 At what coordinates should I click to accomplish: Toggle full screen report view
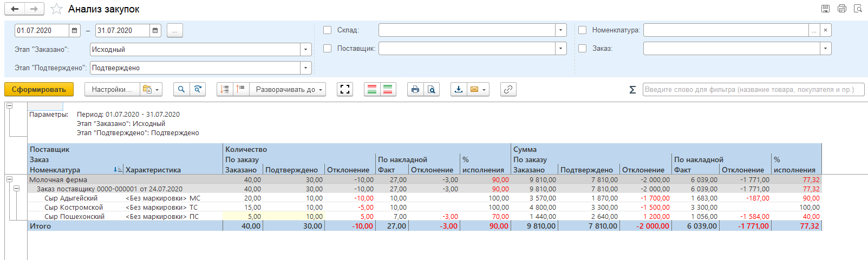(x=345, y=90)
